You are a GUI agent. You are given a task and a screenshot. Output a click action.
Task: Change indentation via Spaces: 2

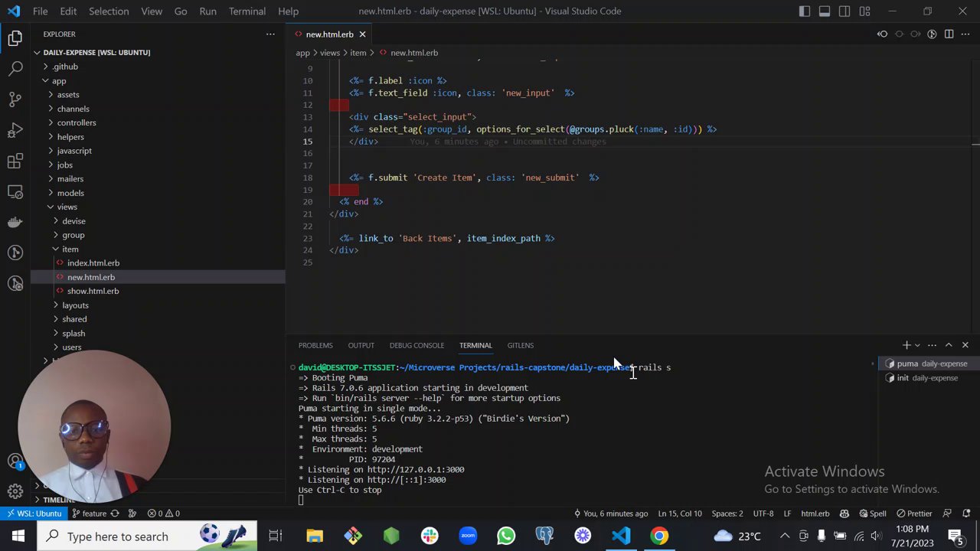coord(727,514)
